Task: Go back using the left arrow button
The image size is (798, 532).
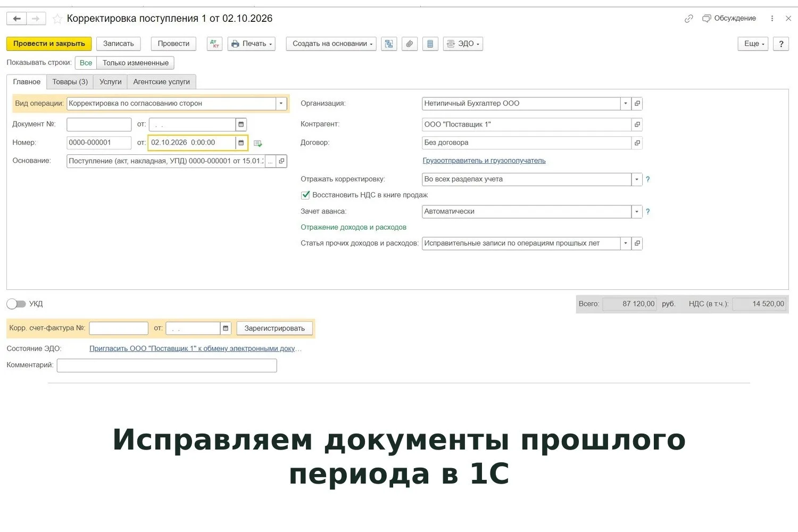Action: (x=16, y=19)
